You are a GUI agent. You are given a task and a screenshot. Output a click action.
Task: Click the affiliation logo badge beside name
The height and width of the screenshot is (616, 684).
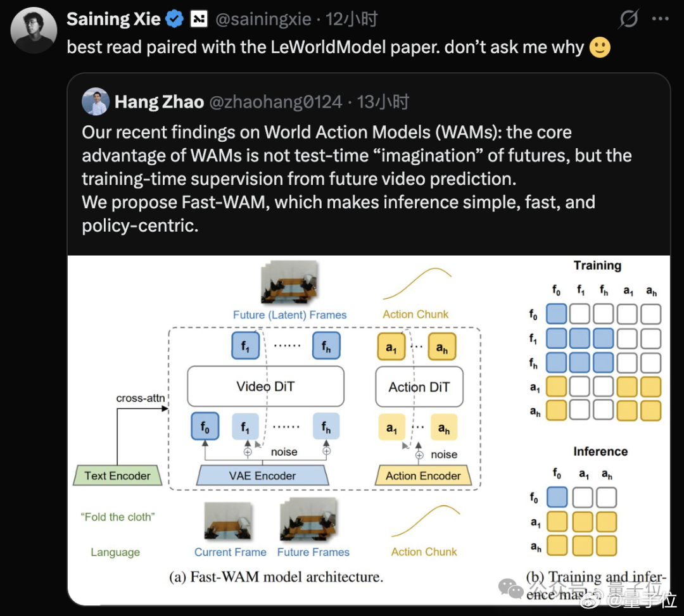199,19
